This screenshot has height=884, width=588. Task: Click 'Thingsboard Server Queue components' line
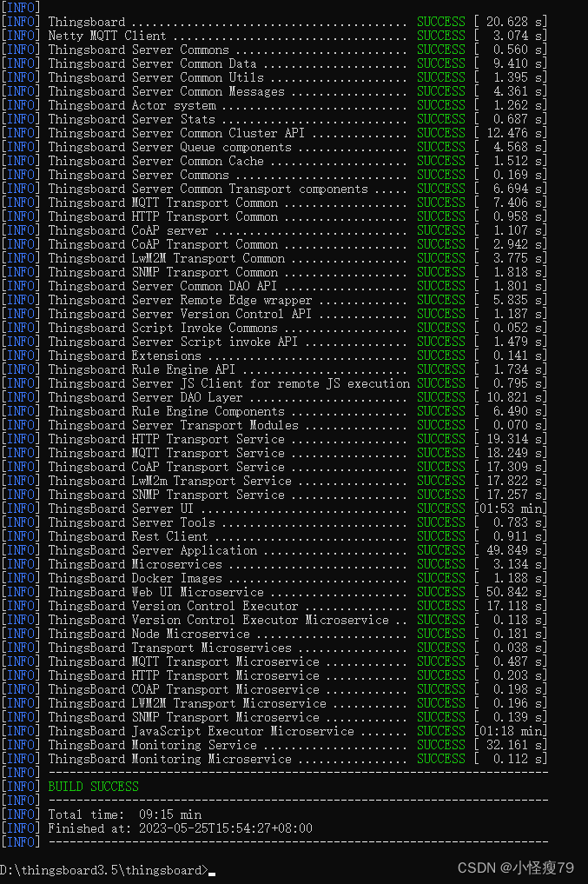[274, 147]
